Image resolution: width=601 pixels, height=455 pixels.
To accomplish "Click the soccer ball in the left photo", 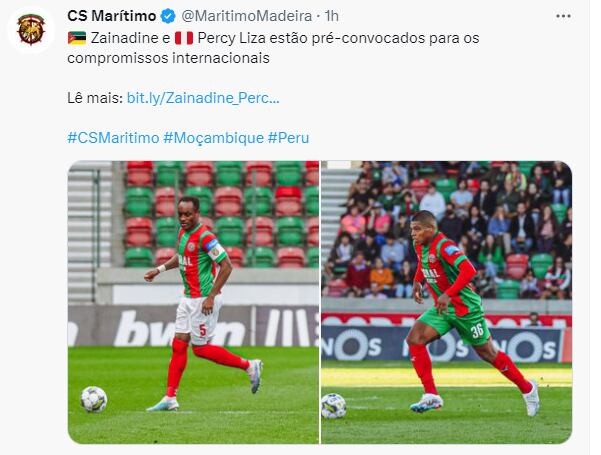I will (94, 399).
